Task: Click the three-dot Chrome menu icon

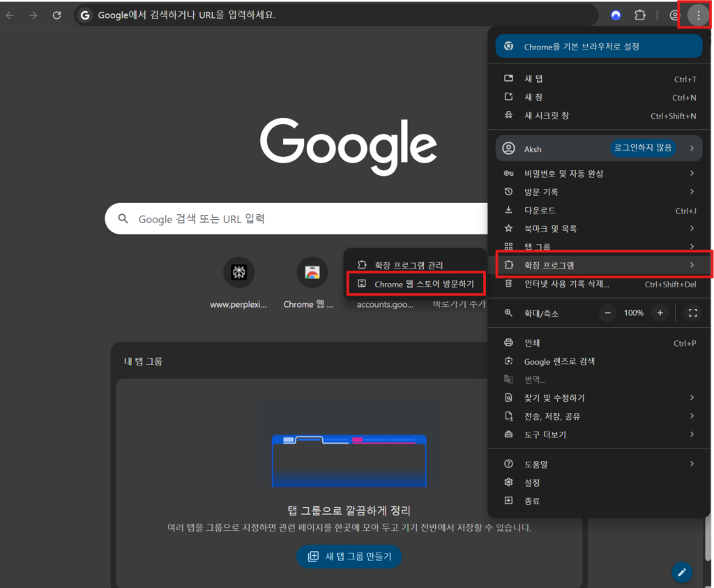Action: (x=698, y=15)
